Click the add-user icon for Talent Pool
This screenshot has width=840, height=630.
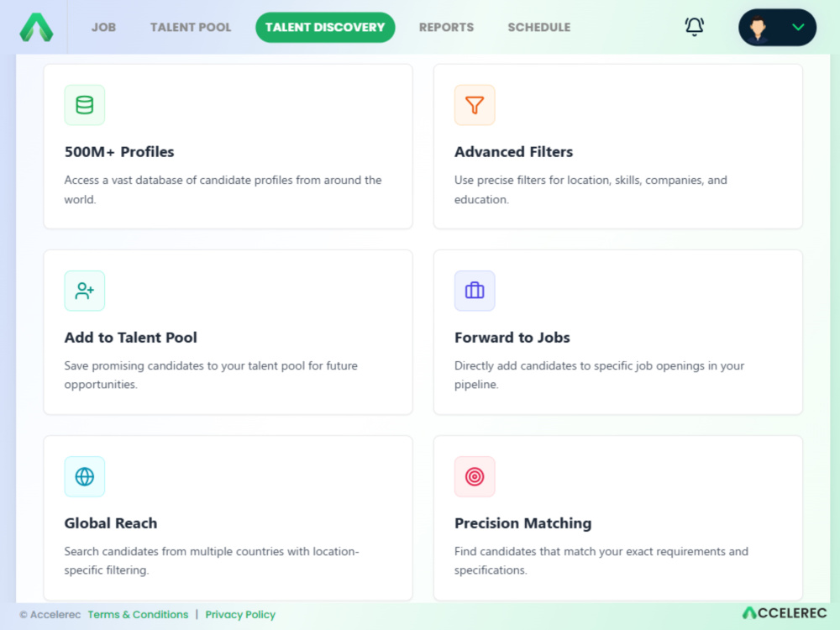point(85,291)
